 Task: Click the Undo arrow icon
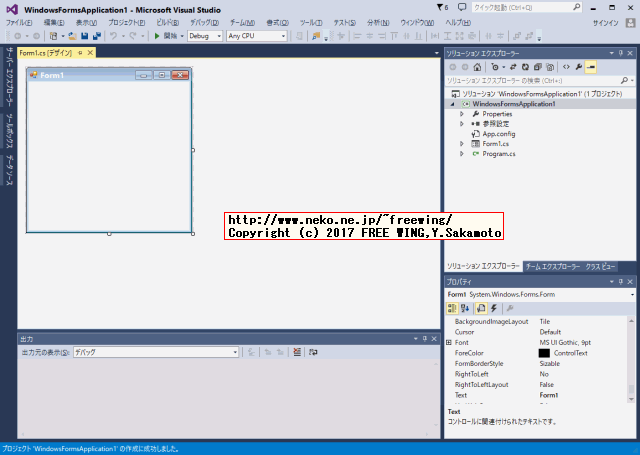tap(113, 36)
